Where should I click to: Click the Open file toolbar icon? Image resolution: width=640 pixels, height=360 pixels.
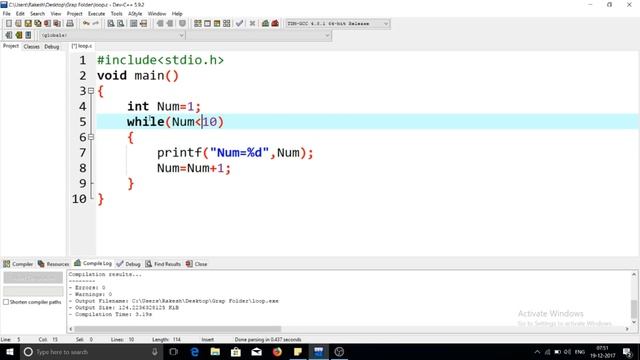[x=18, y=24]
